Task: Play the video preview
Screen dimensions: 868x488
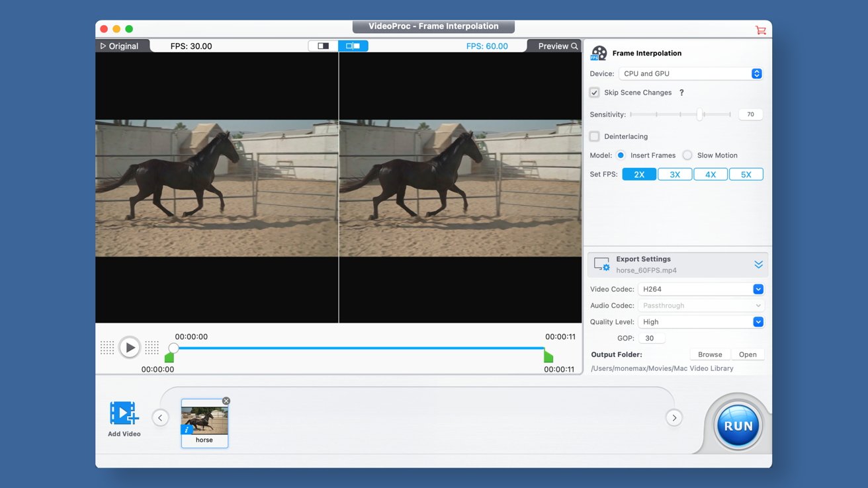Action: click(x=130, y=347)
